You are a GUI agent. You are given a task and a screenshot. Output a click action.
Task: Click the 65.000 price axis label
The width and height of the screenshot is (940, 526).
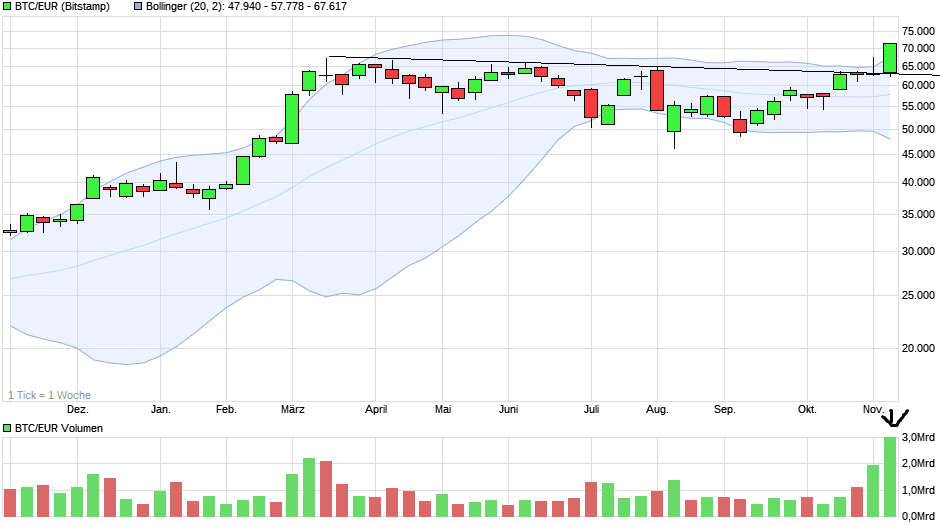coord(918,66)
